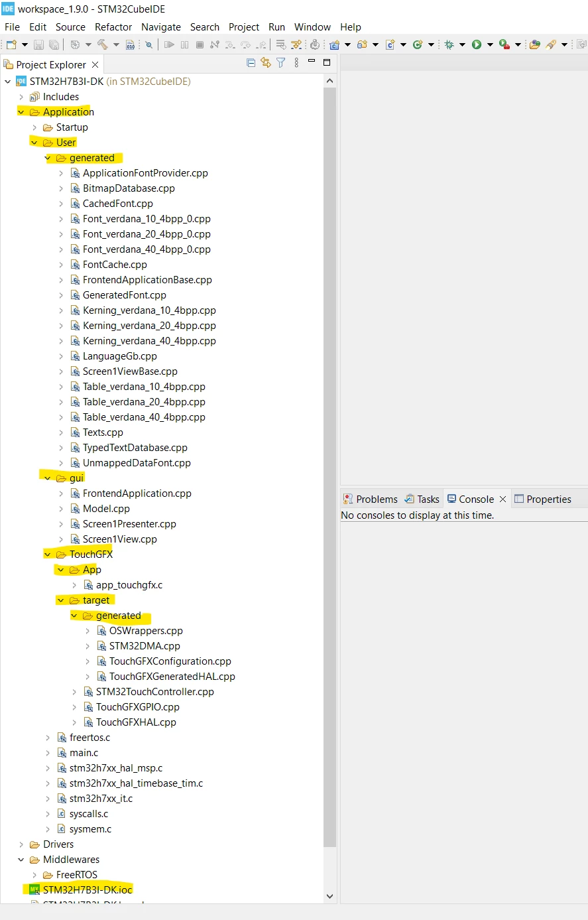Select app_touchgfx.c file
Screen dimensions: 588x920
pos(129,585)
